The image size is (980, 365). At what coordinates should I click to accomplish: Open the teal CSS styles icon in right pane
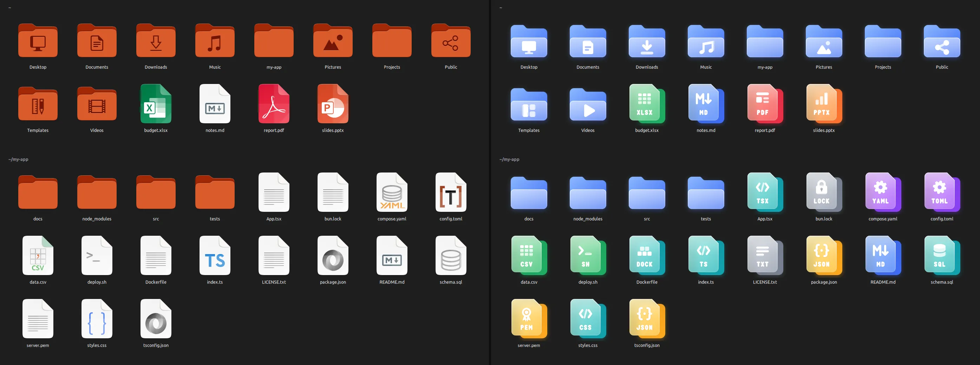coord(588,319)
